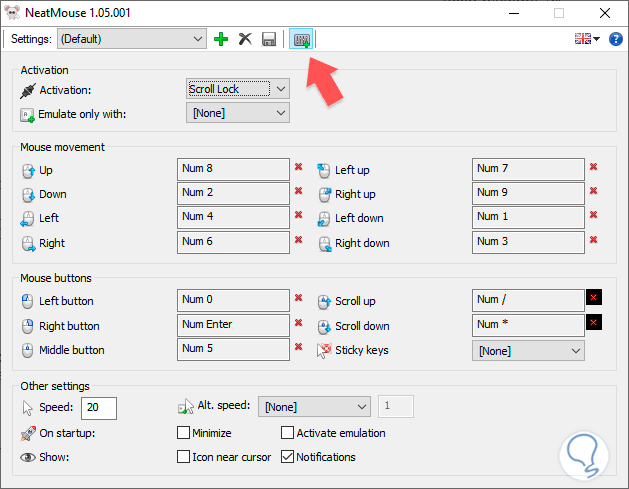This screenshot has height=489, width=629.
Task: Click the plug icon beside Activation
Action: pos(28,91)
